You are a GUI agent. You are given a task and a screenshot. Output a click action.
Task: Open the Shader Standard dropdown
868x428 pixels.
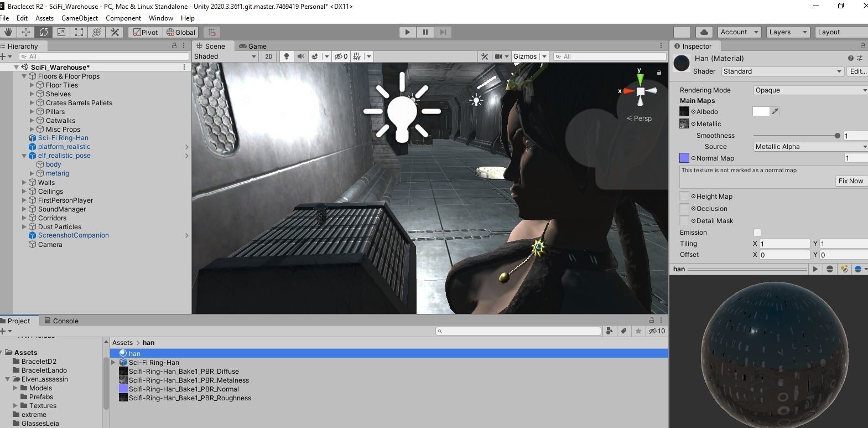point(782,71)
